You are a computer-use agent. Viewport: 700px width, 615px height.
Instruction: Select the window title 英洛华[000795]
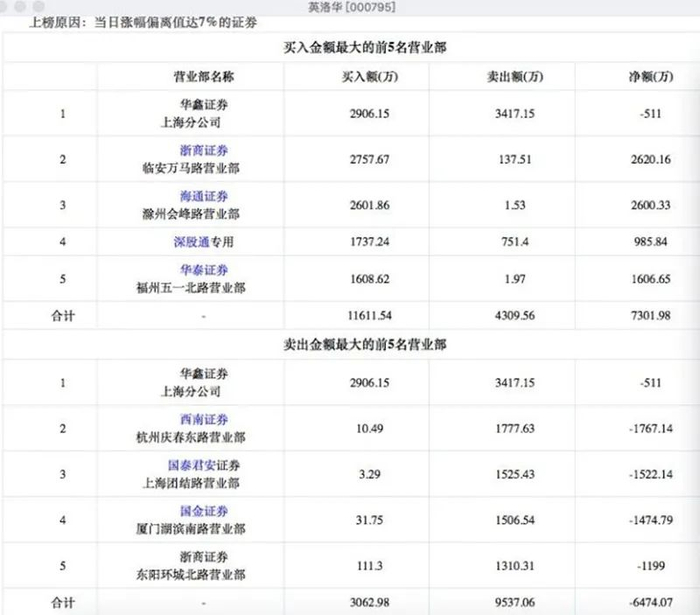coord(352,7)
